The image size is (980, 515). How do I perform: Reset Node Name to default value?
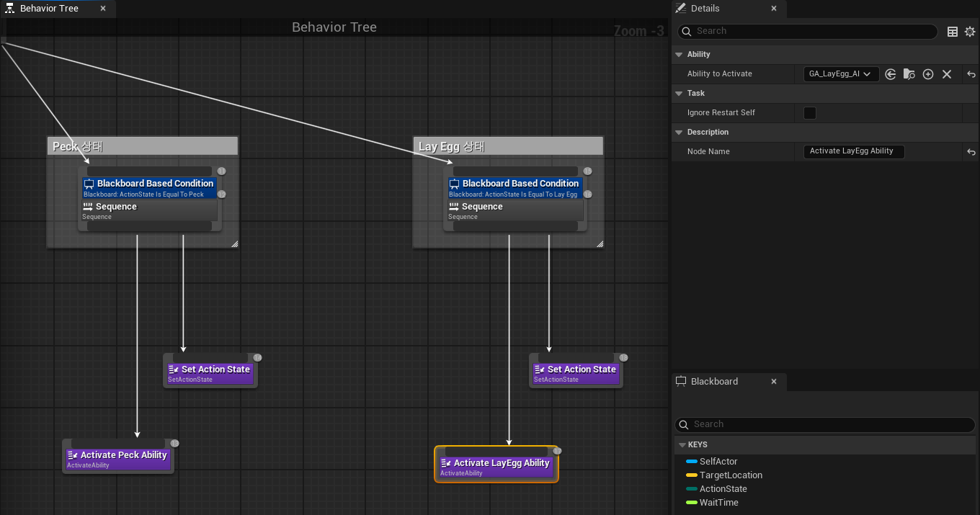point(971,152)
